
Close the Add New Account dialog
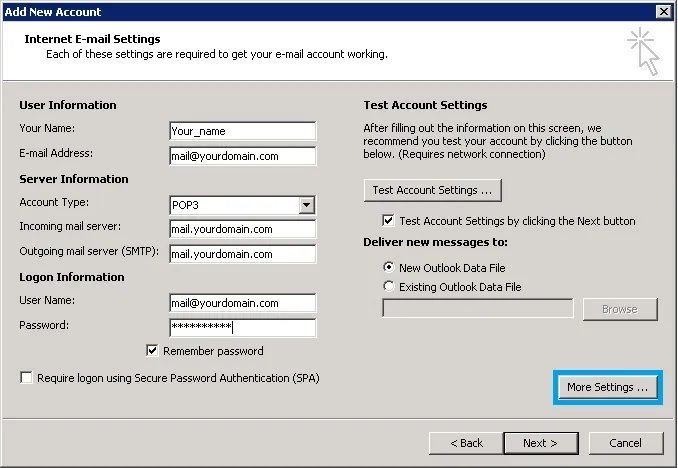tap(663, 11)
